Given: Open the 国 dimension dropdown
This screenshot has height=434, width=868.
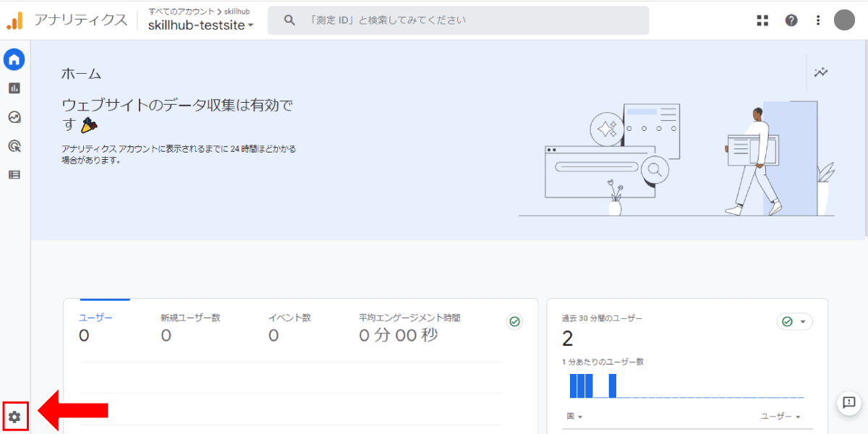Looking at the screenshot, I should [575, 417].
